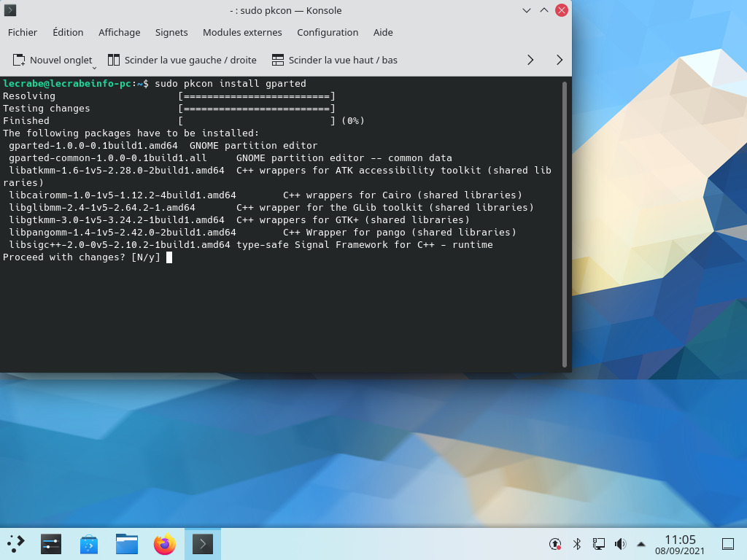Minimize the Konsole window

[527, 10]
